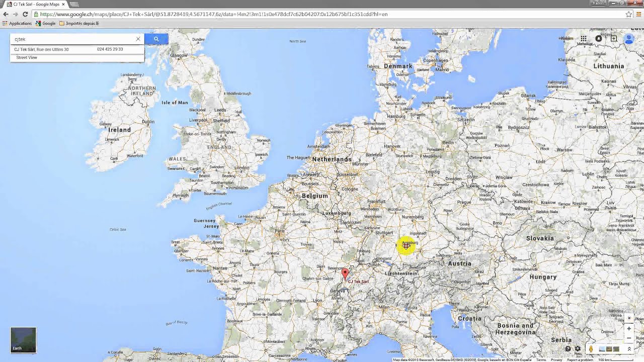Screen dimensions: 644x362
Task: Click the Croatia country label
Action: [469, 318]
